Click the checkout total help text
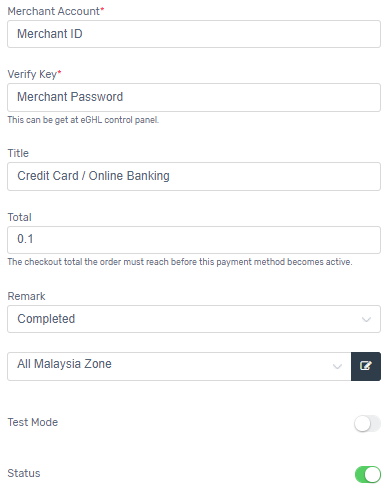The width and height of the screenshot is (390, 489). [x=180, y=262]
